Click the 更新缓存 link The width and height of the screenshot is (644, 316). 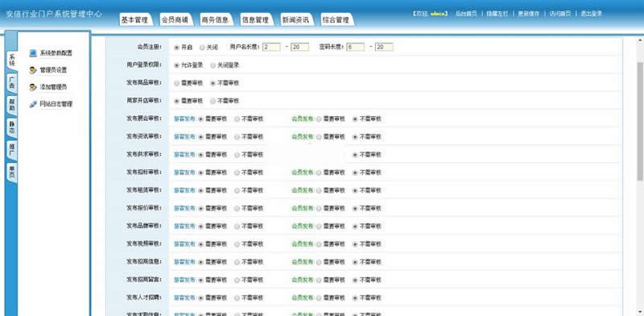pyautogui.click(x=529, y=14)
